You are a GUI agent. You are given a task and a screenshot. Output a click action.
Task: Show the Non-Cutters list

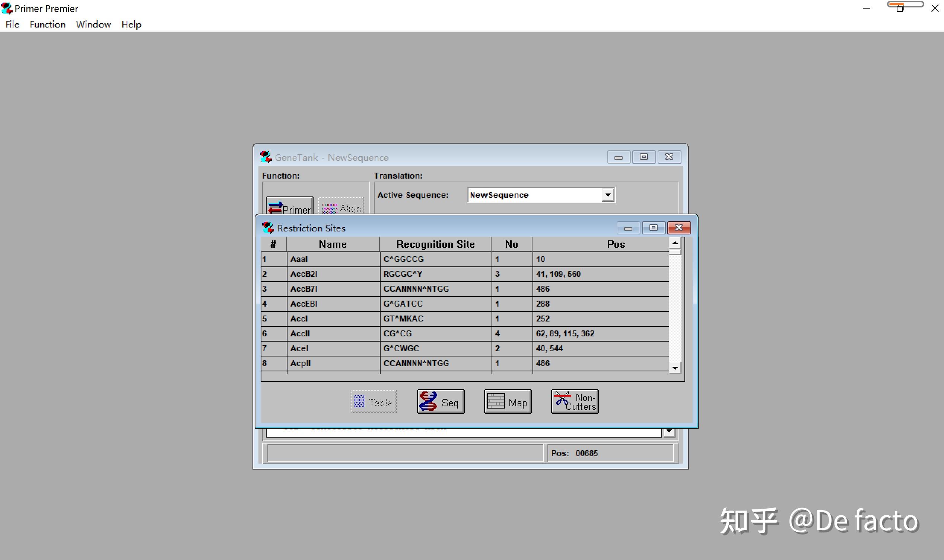pos(575,401)
